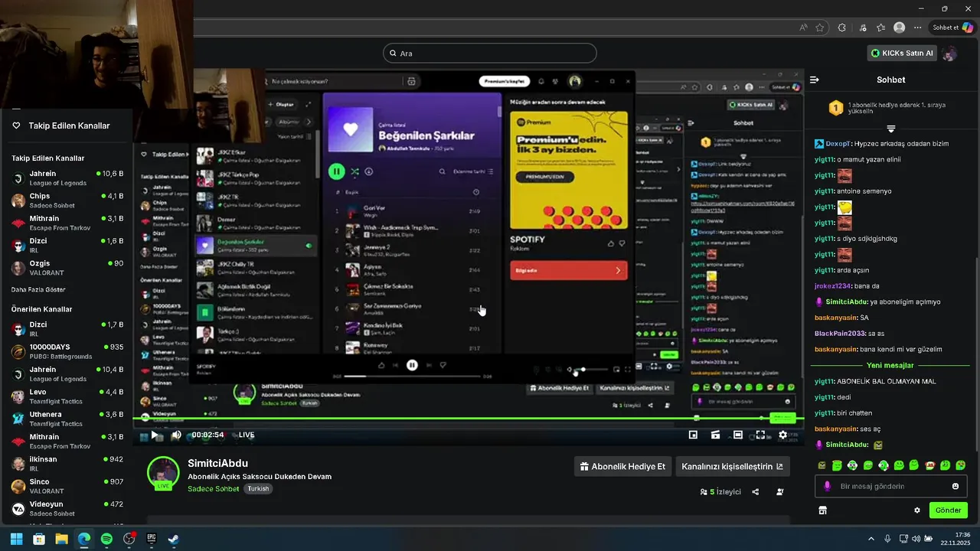
Task: Click Abonelik Hediye Et button
Action: point(622,467)
